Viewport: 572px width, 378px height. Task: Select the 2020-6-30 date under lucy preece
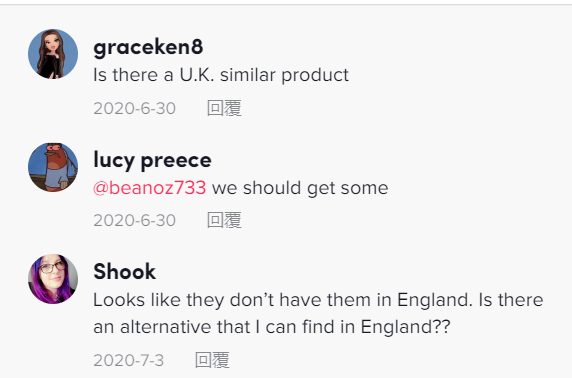click(135, 220)
